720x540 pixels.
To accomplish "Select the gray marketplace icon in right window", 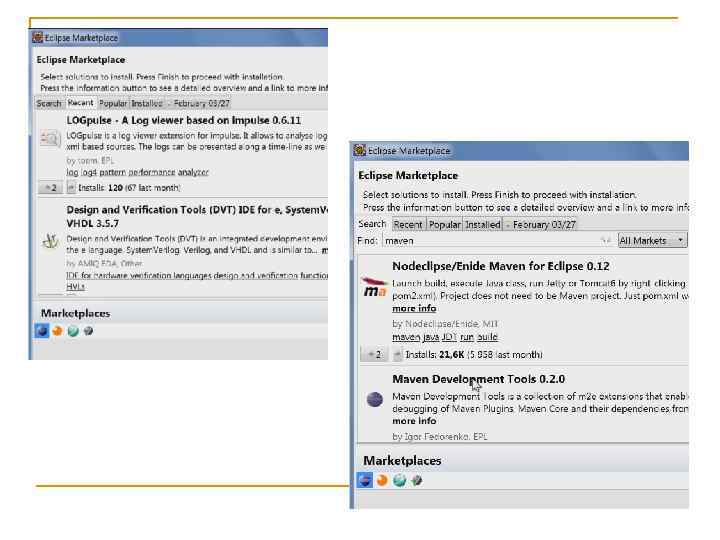I will coord(416,480).
